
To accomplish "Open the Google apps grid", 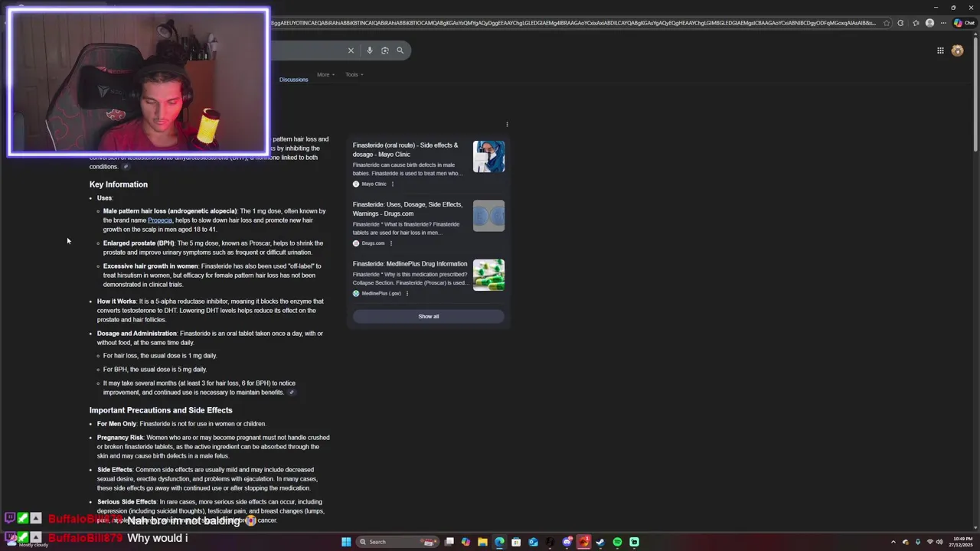I will pos(940,51).
